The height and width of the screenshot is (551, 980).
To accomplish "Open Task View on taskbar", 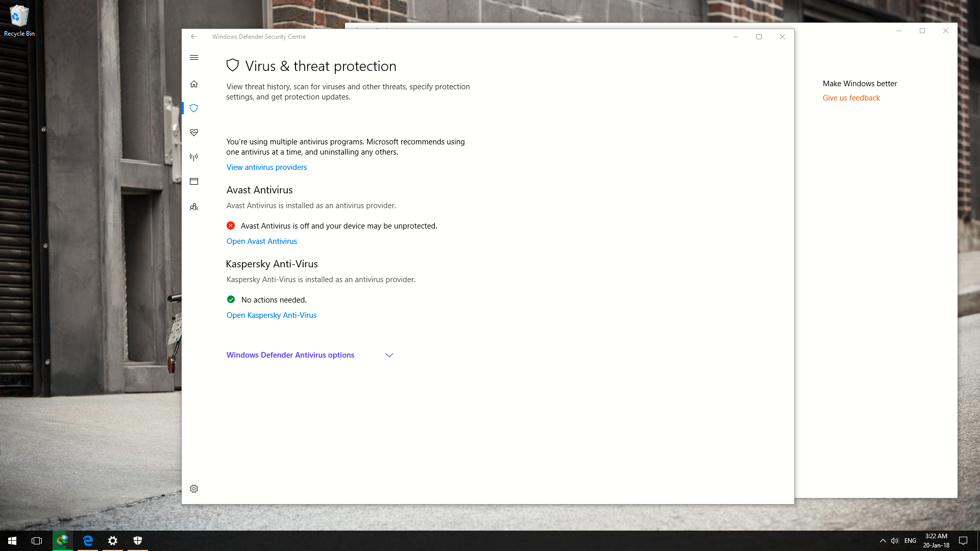I will coord(37,541).
